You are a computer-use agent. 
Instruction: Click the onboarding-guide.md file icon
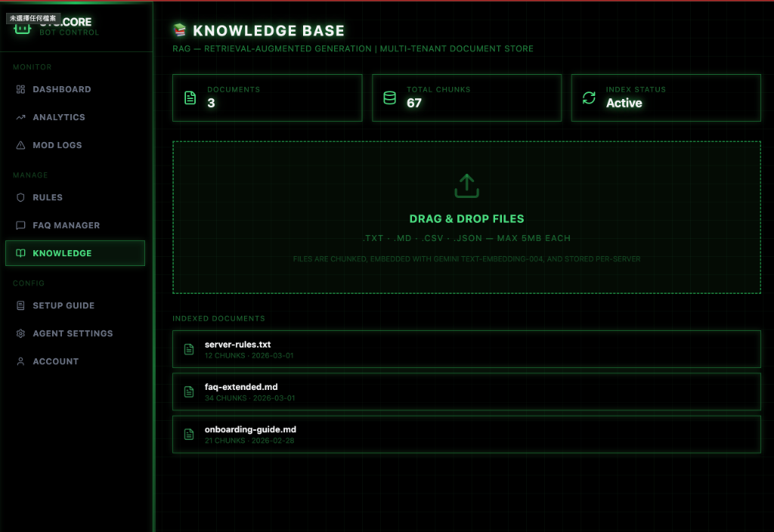(190, 435)
